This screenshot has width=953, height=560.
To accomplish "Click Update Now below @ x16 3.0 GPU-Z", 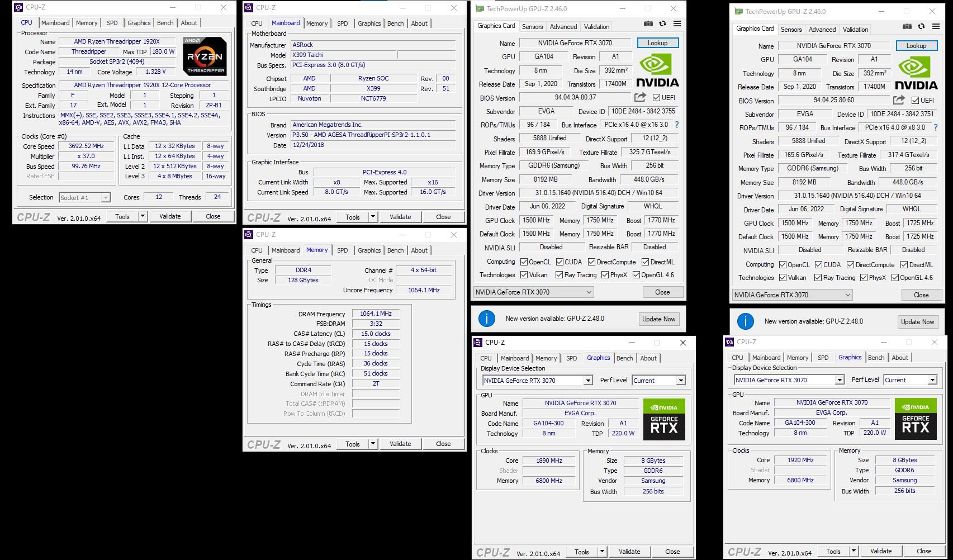I will 658,319.
